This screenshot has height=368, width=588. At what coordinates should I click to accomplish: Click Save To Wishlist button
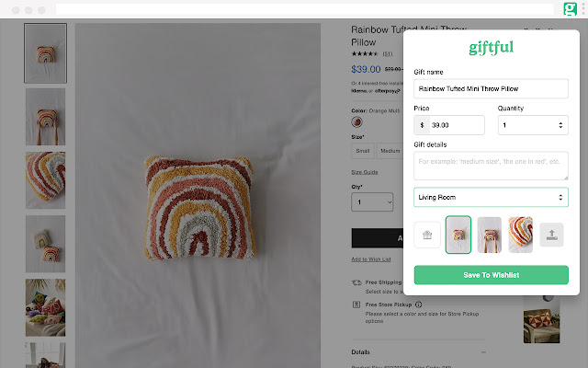(x=491, y=275)
